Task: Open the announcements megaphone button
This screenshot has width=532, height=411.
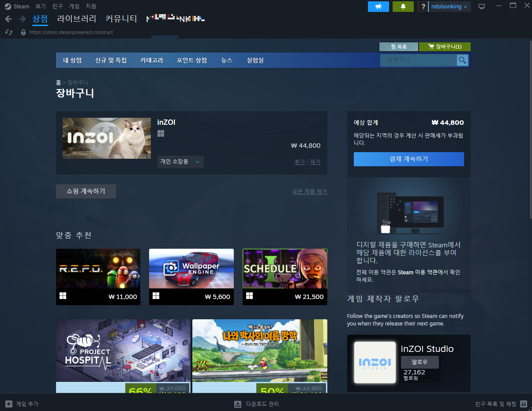Action: [x=378, y=7]
